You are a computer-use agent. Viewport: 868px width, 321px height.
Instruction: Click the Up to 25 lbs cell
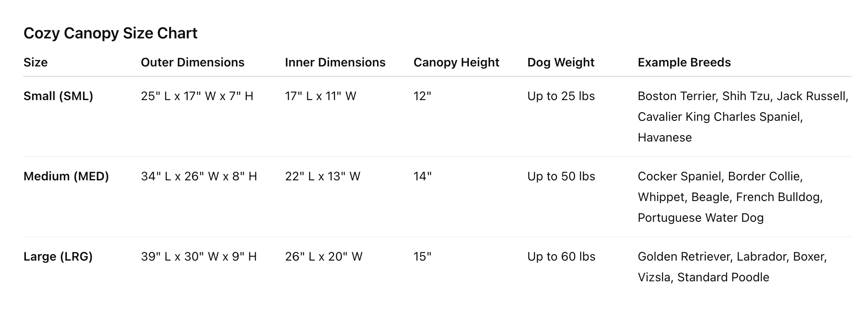point(561,96)
